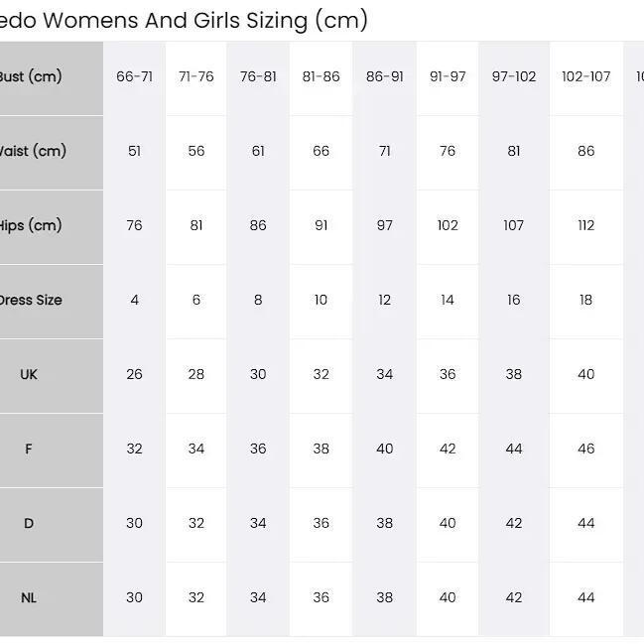Viewport: 644px width, 644px height.
Task: Select the 86-91 bust measurement cell
Action: coord(384,78)
